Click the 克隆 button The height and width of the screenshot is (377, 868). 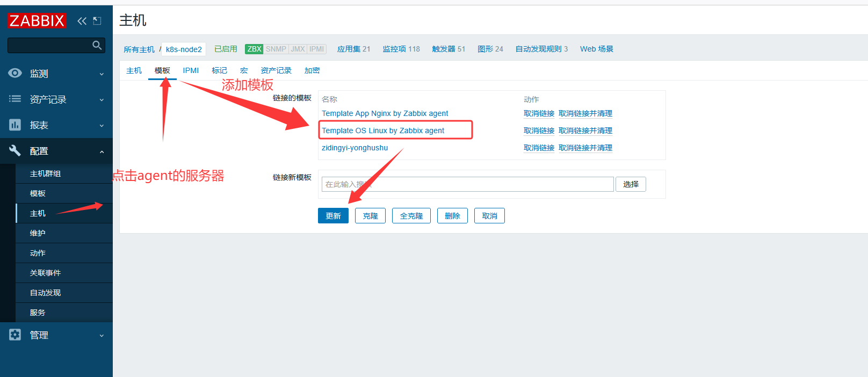tap(370, 216)
